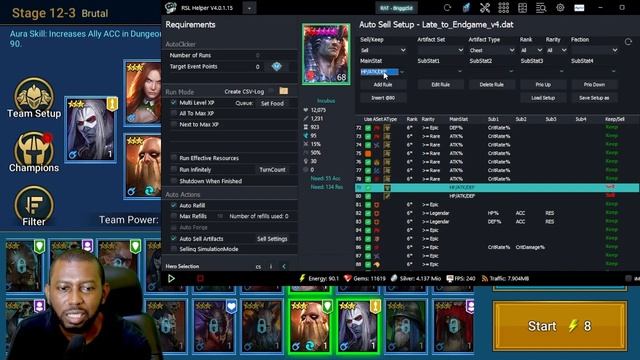640x360 pixels.
Task: Open the table grid icon in the title bar
Action: 522,8
